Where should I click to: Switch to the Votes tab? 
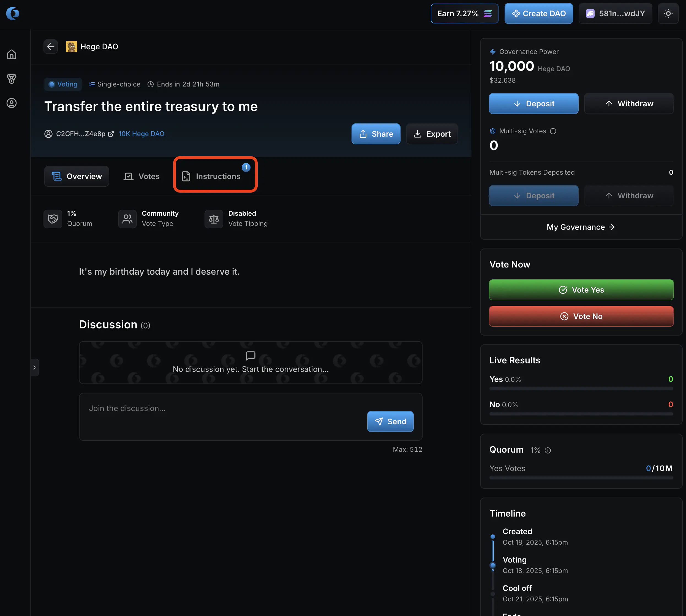click(142, 176)
